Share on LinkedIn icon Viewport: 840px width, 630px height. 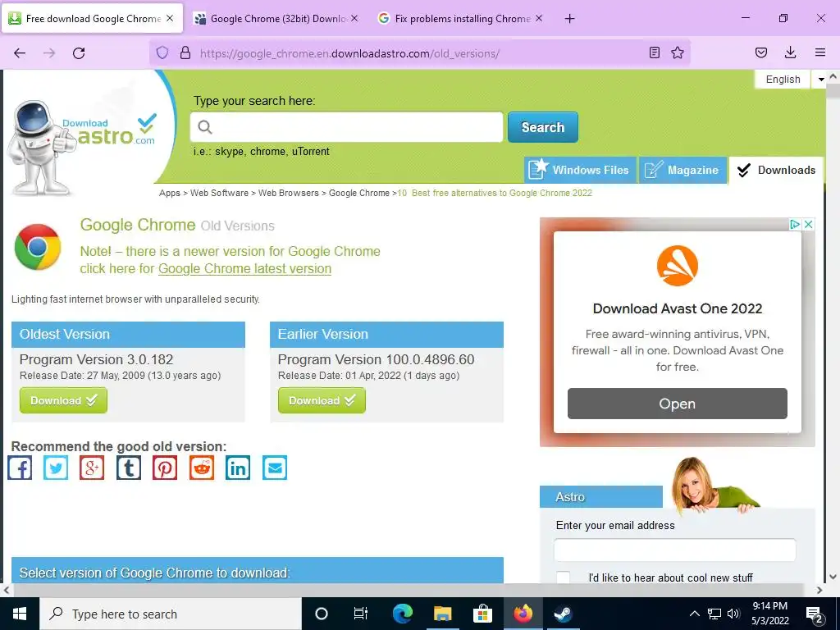tap(238, 468)
